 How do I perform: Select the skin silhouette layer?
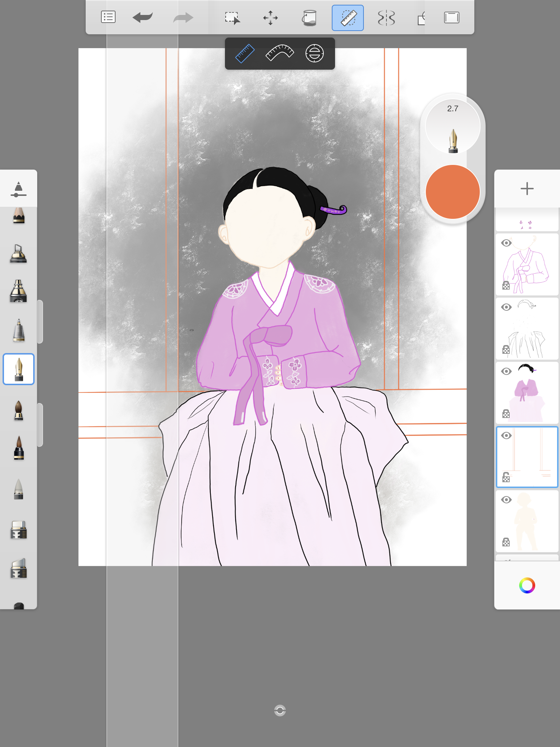pyautogui.click(x=527, y=521)
